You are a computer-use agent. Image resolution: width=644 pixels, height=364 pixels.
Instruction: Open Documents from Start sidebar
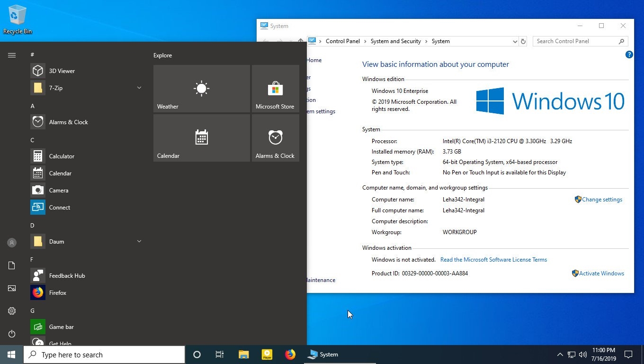[x=12, y=265]
